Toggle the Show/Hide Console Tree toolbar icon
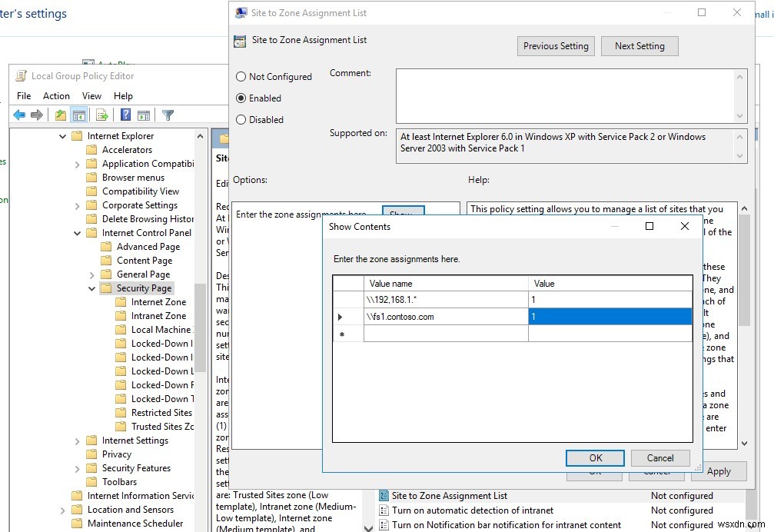774x532 pixels. [x=79, y=114]
